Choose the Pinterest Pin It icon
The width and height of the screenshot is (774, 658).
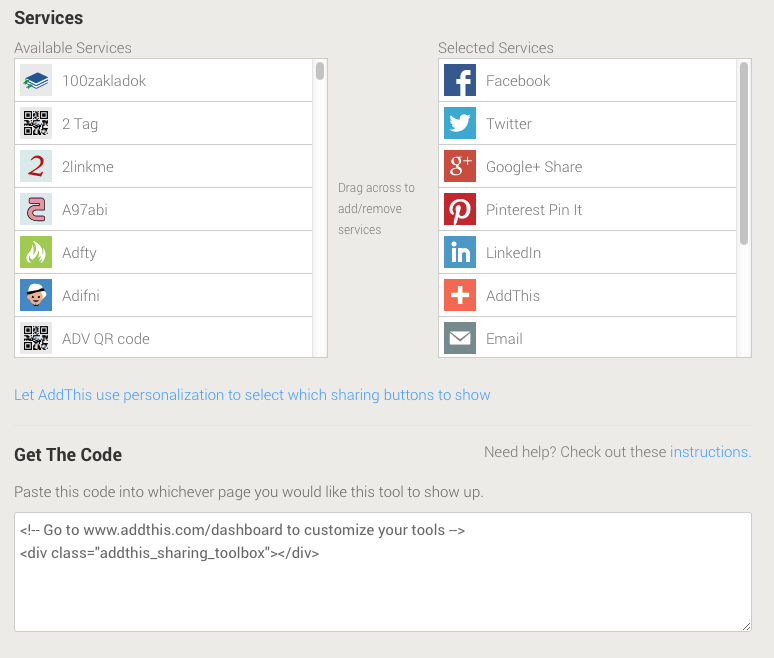460,209
